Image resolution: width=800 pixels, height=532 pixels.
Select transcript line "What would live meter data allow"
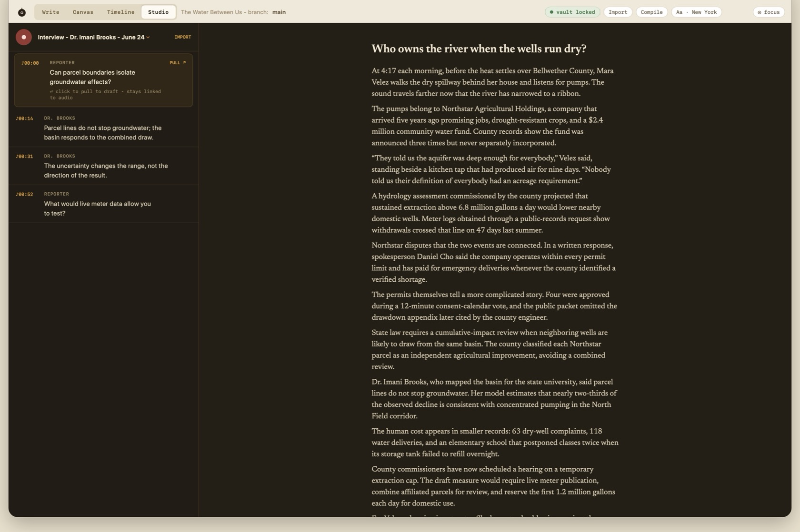tap(98, 208)
